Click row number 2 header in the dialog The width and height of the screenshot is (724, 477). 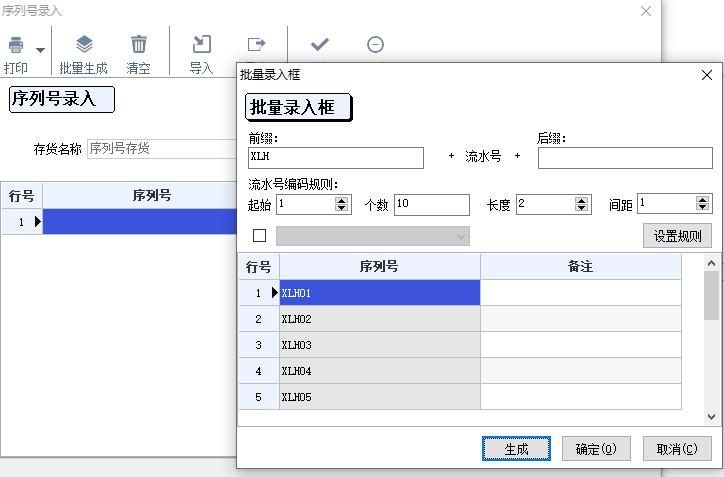259,319
